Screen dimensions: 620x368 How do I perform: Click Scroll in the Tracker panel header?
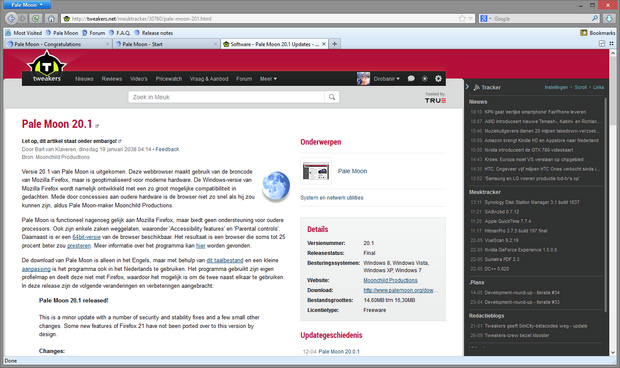[580, 87]
